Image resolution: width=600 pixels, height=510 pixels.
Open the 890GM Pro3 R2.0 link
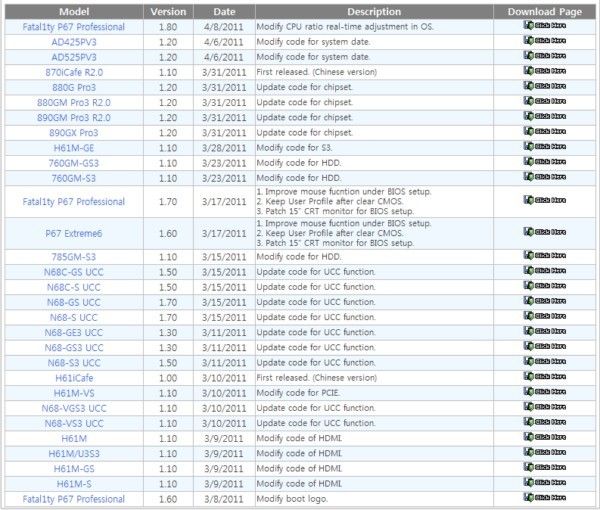point(74,118)
